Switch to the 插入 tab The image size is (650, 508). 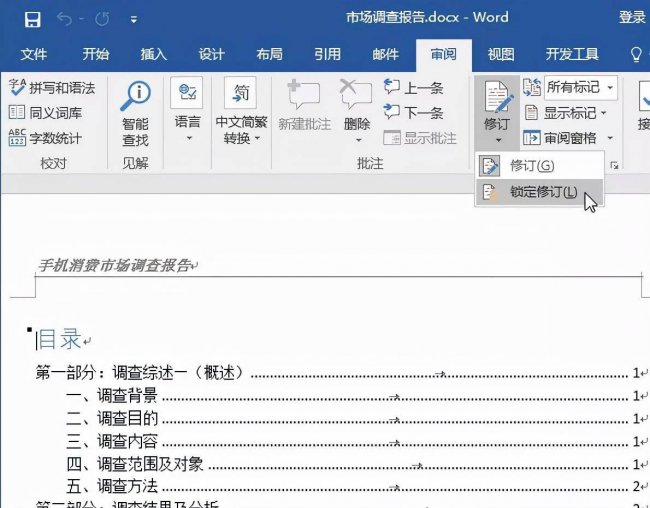(x=153, y=54)
